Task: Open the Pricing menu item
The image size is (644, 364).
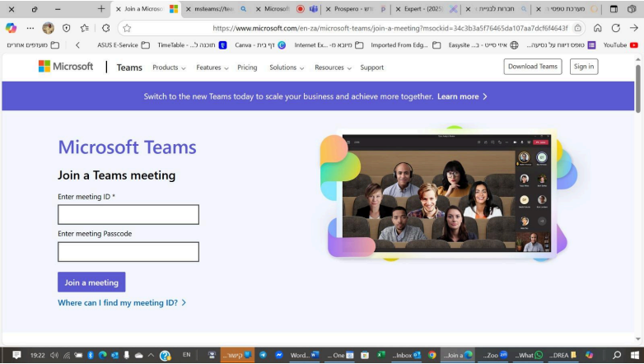Action: click(247, 68)
